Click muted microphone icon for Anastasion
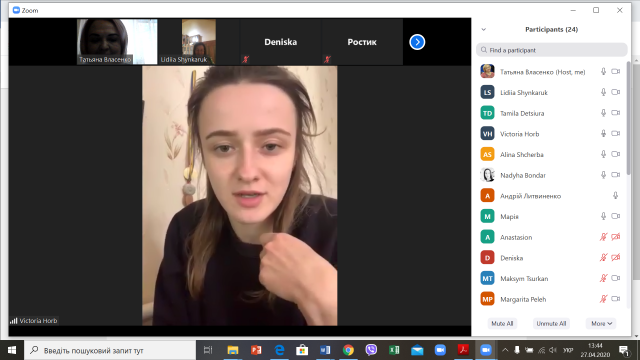This screenshot has width=640, height=360. [x=603, y=237]
